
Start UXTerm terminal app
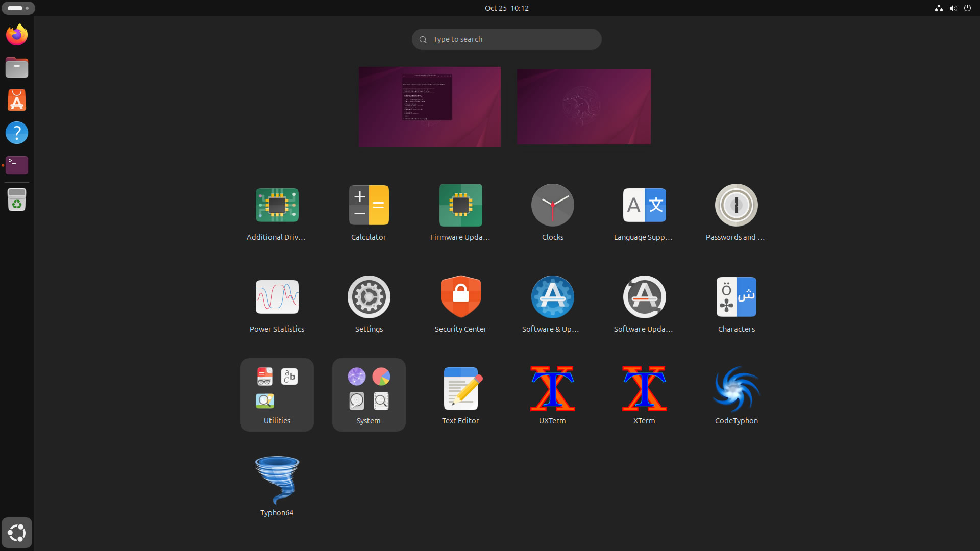[552, 389]
